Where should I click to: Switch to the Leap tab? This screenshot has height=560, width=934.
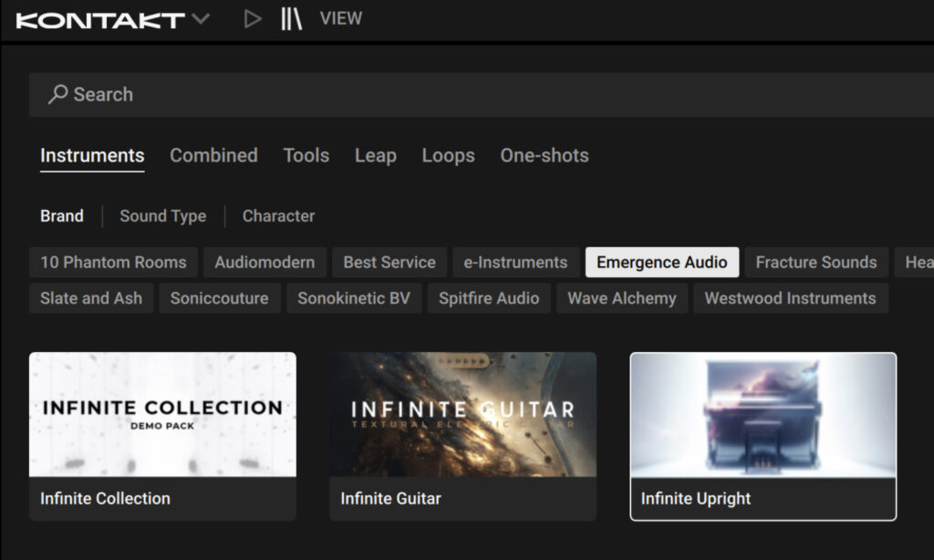pyautogui.click(x=375, y=156)
